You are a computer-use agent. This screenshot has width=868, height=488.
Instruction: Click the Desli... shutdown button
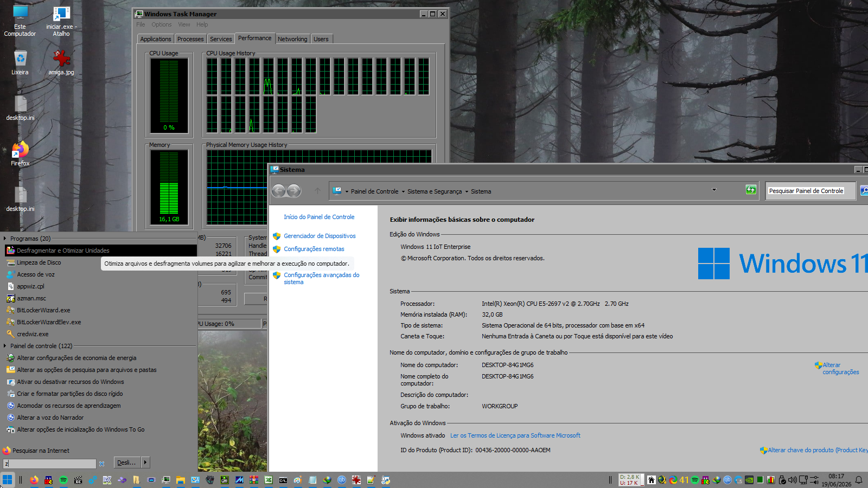point(127,463)
